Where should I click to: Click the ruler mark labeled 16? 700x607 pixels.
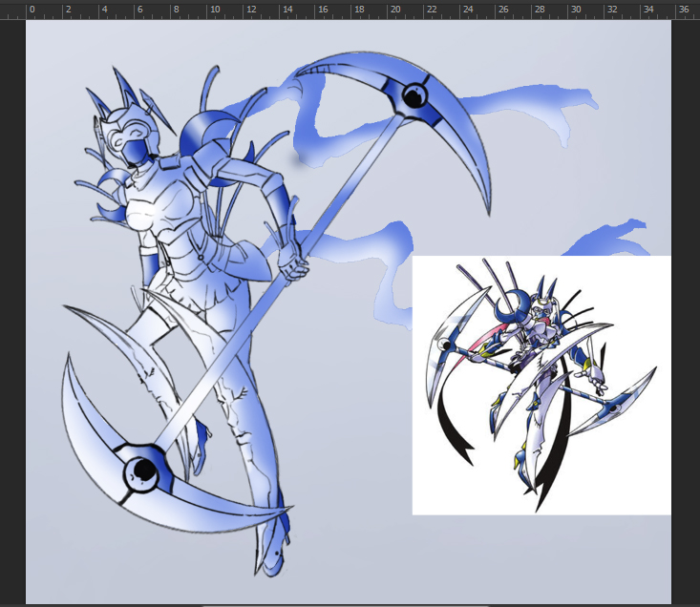(323, 10)
